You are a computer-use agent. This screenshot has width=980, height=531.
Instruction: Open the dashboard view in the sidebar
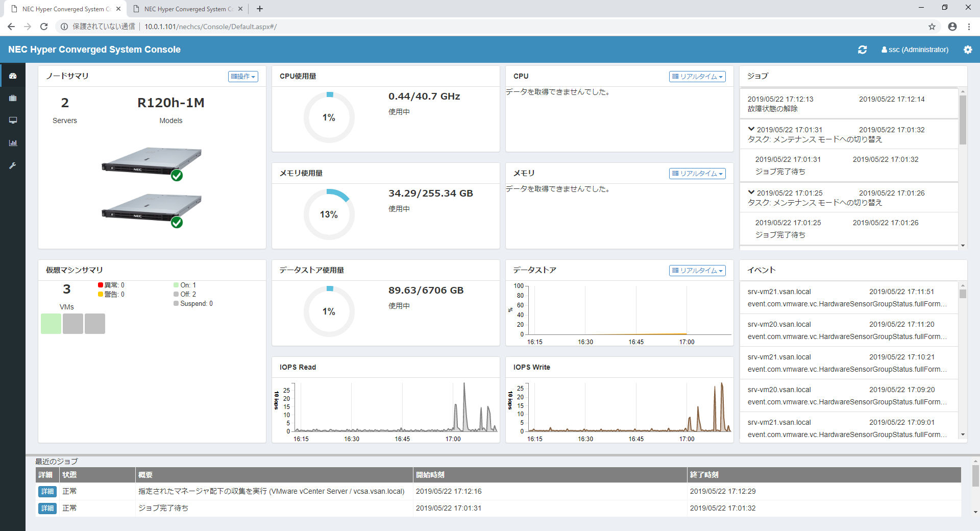pyautogui.click(x=13, y=76)
